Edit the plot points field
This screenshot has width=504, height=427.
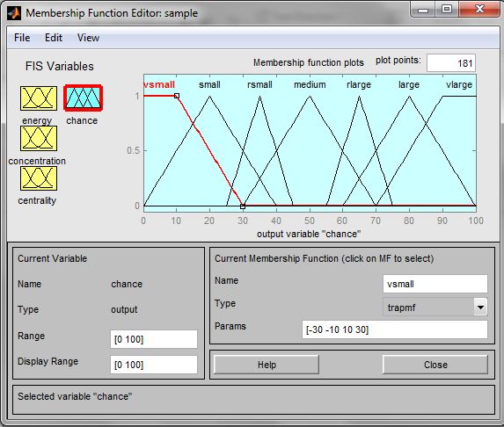451,63
